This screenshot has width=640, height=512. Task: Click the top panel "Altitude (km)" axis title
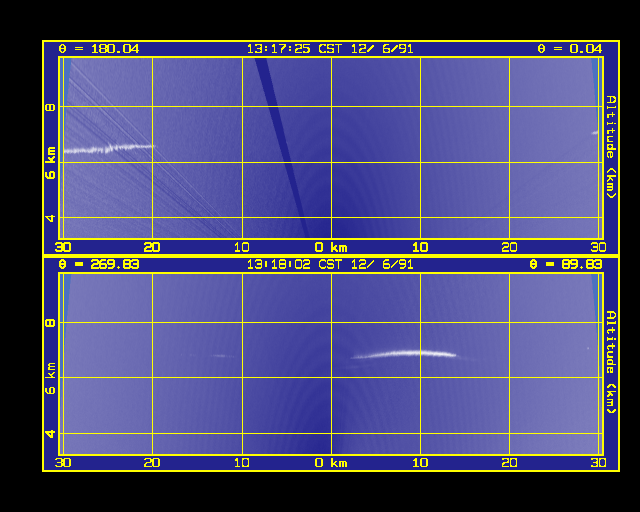[x=611, y=147]
